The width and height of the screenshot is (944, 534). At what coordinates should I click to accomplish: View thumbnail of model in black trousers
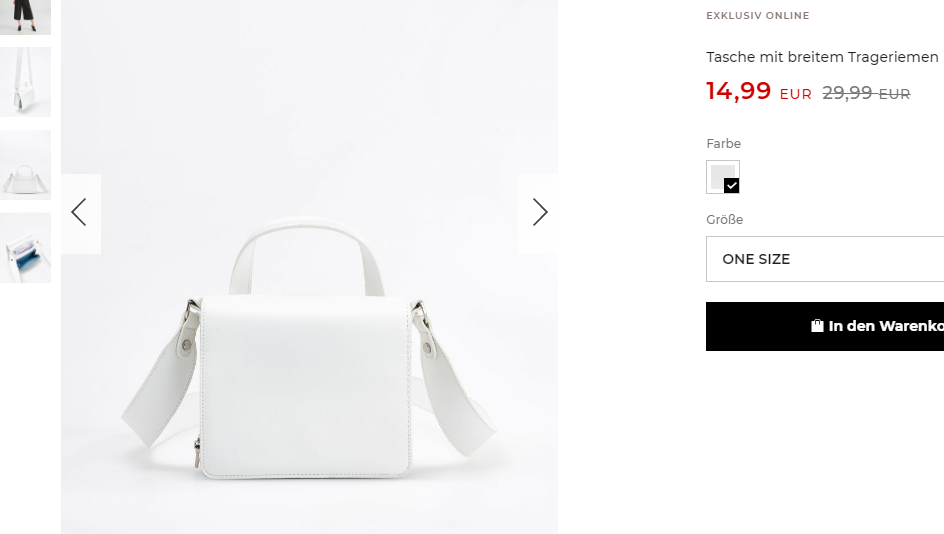[25, 16]
